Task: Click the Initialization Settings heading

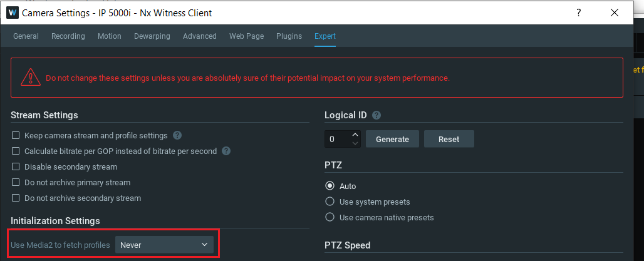Action: (x=56, y=221)
